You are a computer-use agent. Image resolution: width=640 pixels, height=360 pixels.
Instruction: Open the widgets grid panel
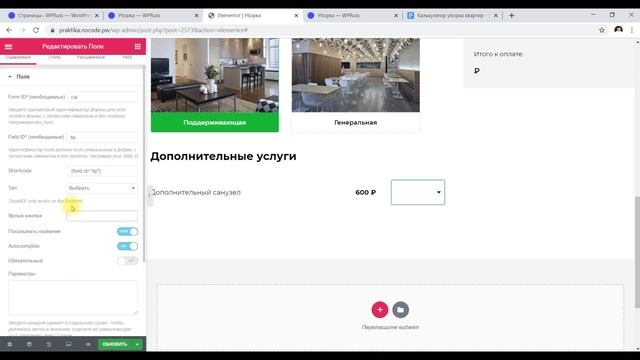(138, 47)
